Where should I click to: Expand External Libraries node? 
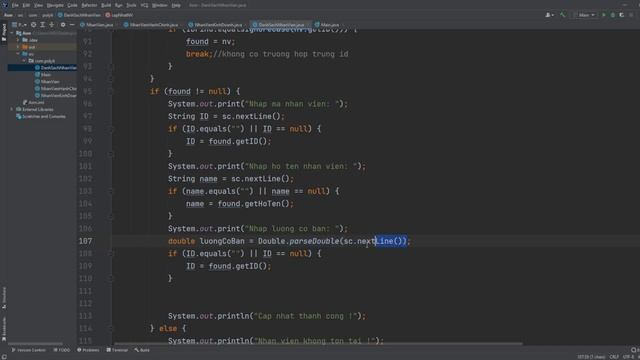[x=12, y=109]
